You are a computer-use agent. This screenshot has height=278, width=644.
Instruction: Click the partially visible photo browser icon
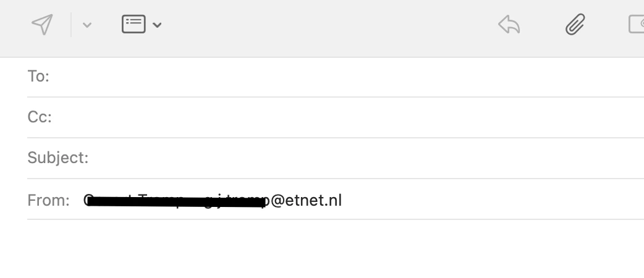(637, 25)
